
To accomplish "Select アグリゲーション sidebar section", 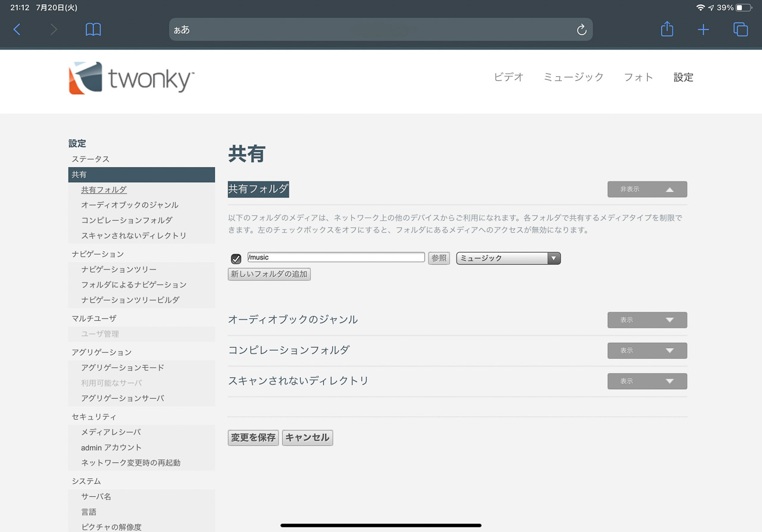I will point(102,352).
